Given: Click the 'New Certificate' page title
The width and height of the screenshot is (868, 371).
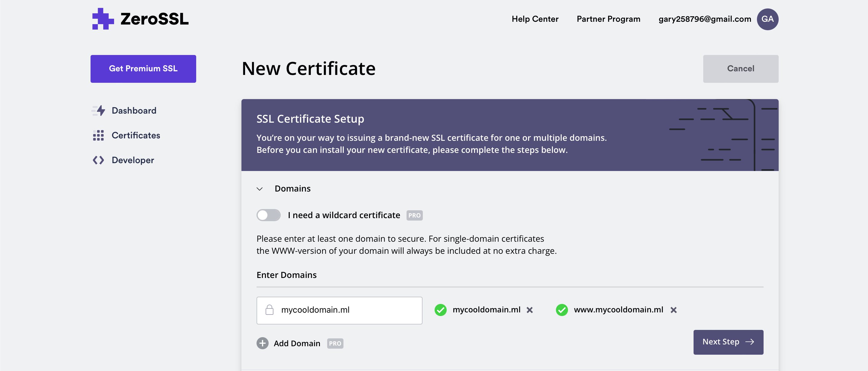Looking at the screenshot, I should click(x=308, y=69).
